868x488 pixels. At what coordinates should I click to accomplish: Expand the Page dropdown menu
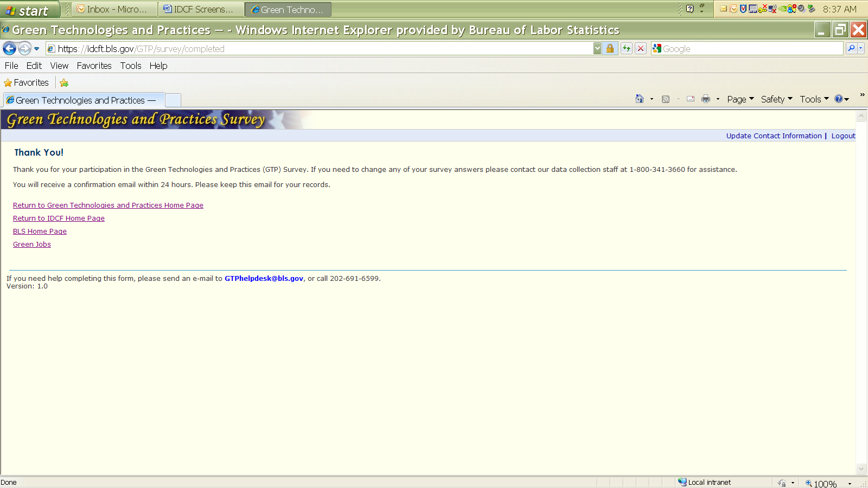(741, 99)
